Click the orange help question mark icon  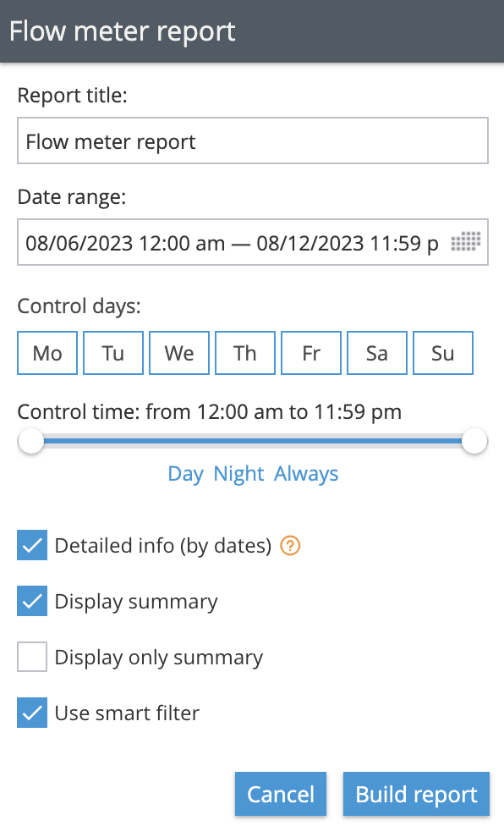coord(290,546)
